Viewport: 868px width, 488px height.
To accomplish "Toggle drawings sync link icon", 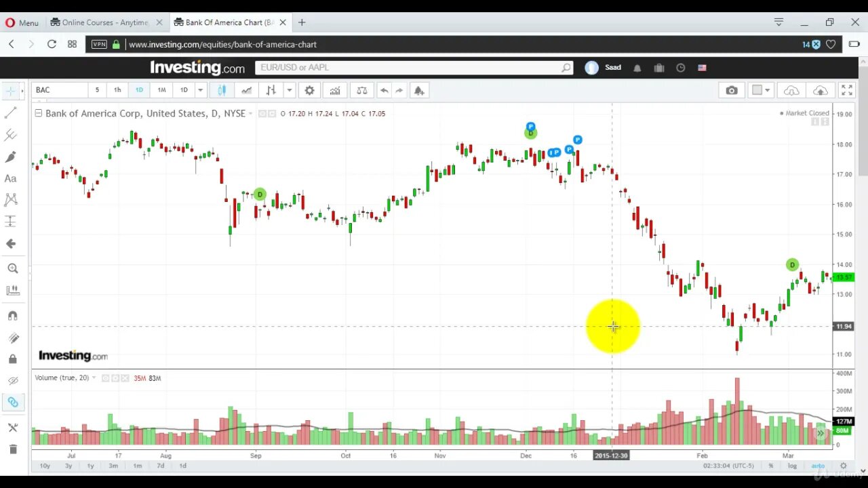I will coord(12,402).
